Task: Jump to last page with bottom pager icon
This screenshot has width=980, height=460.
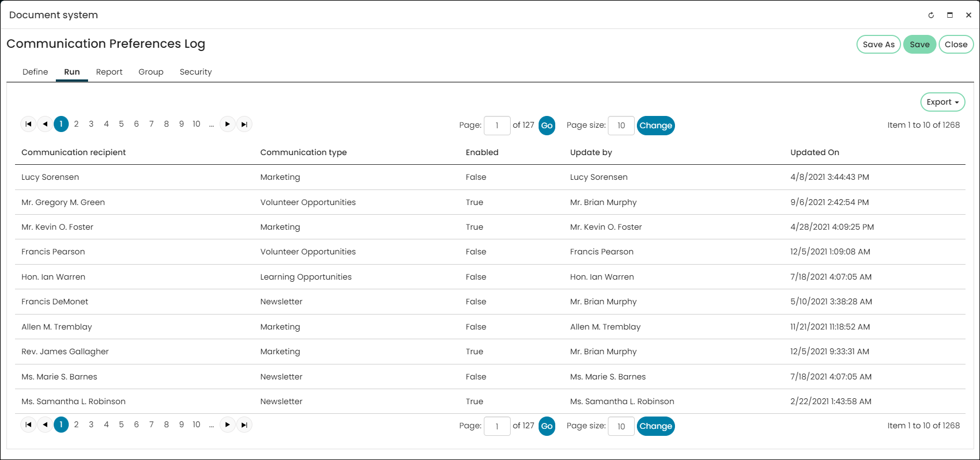Action: tap(244, 425)
